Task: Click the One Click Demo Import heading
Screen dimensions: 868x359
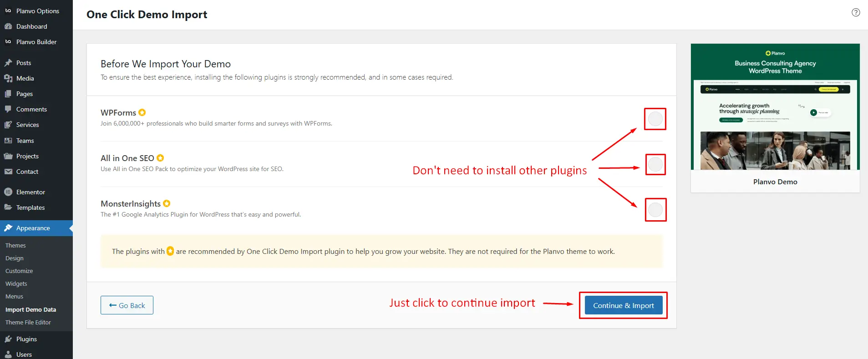Action: click(x=147, y=15)
